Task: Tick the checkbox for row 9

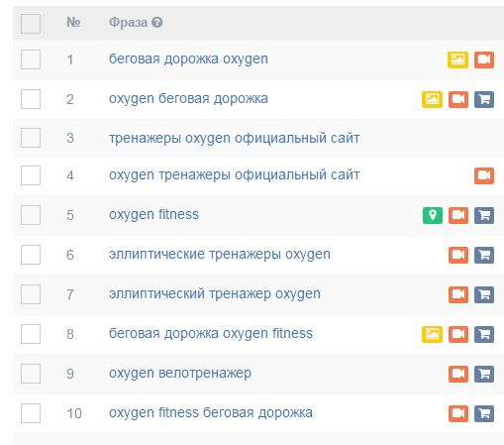Action: point(31,374)
